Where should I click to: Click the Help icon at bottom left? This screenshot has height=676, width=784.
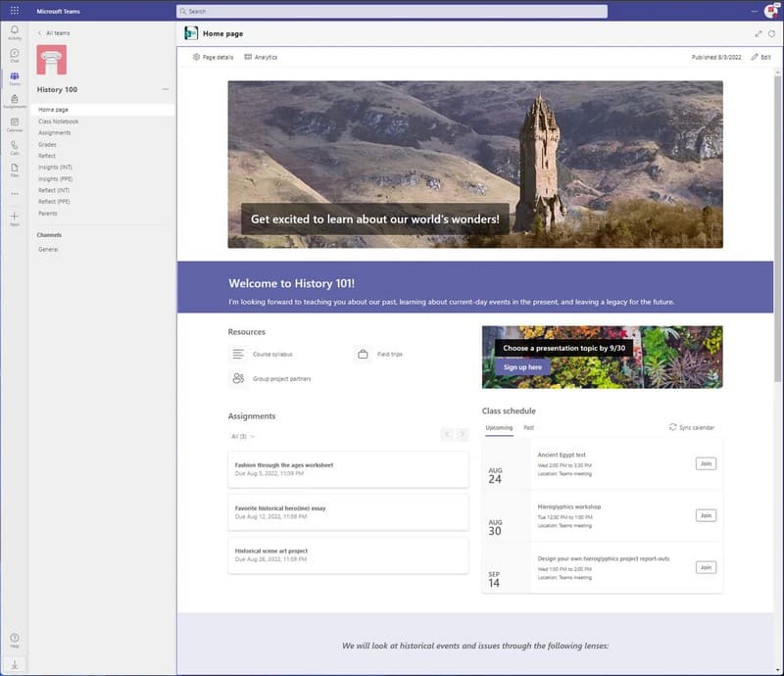click(14, 636)
